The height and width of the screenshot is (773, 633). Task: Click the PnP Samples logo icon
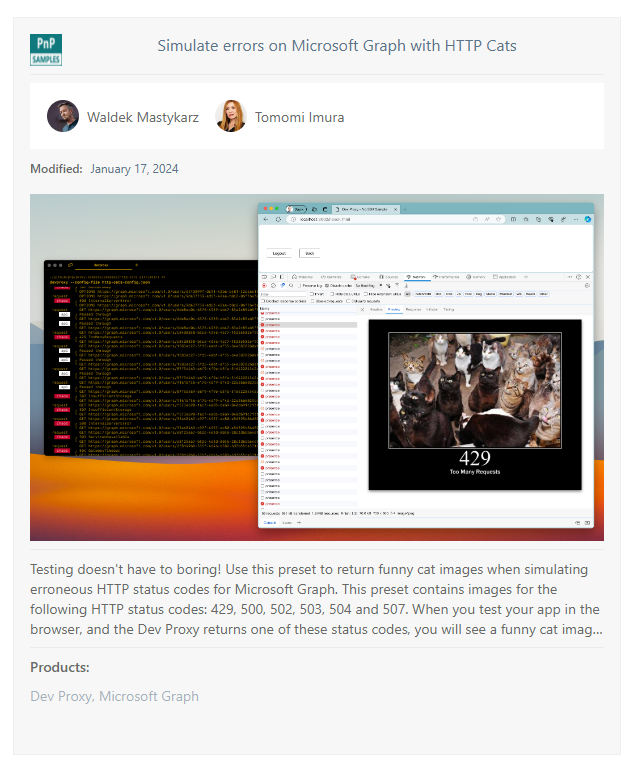(46, 50)
